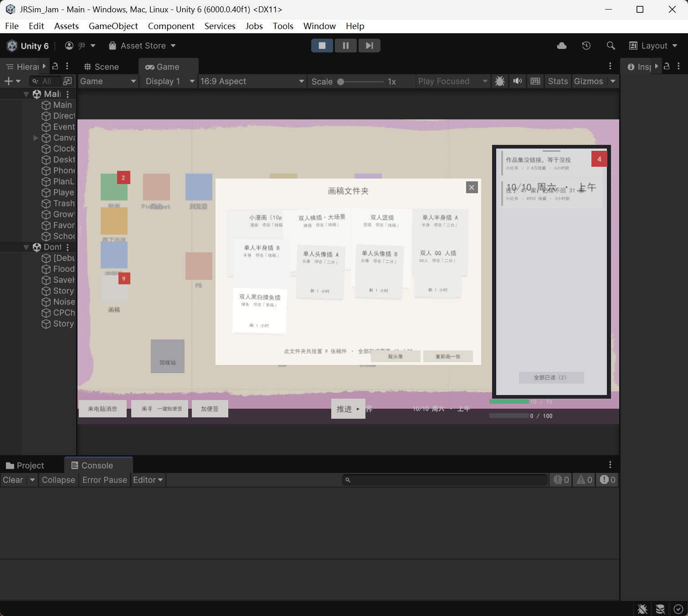The width and height of the screenshot is (688, 616).
Task: Toggle Console warning messages filter
Action: 584,480
